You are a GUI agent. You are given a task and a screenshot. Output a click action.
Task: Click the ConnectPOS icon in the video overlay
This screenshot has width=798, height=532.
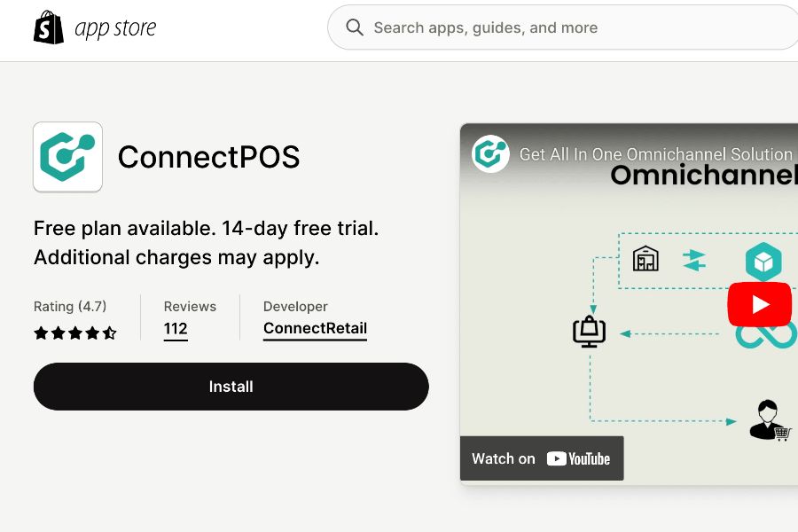[489, 153]
